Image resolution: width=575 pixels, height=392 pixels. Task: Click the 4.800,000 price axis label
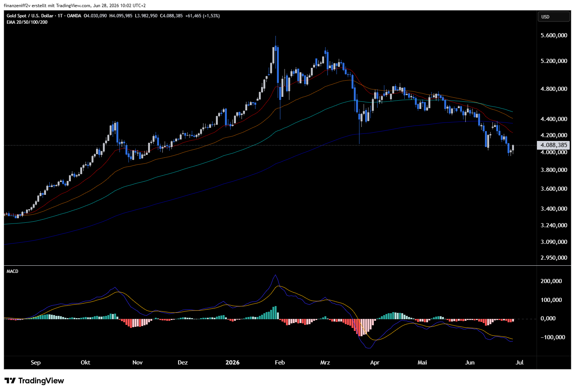tap(554, 89)
